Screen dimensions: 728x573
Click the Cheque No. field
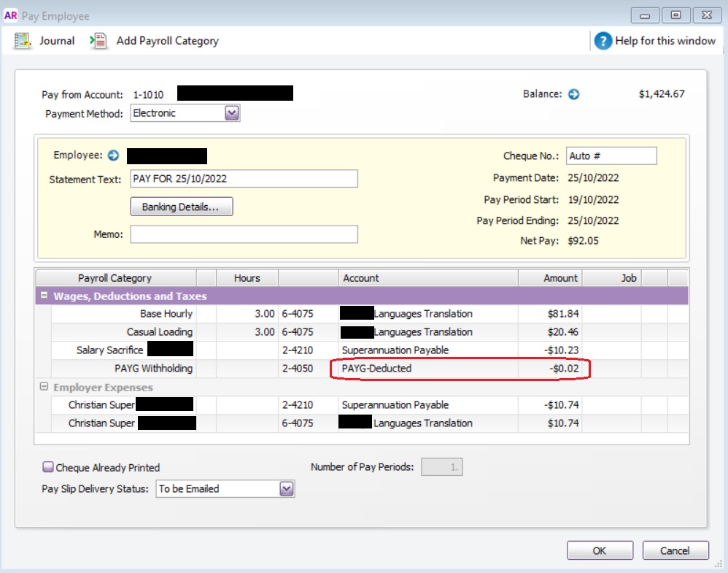611,156
